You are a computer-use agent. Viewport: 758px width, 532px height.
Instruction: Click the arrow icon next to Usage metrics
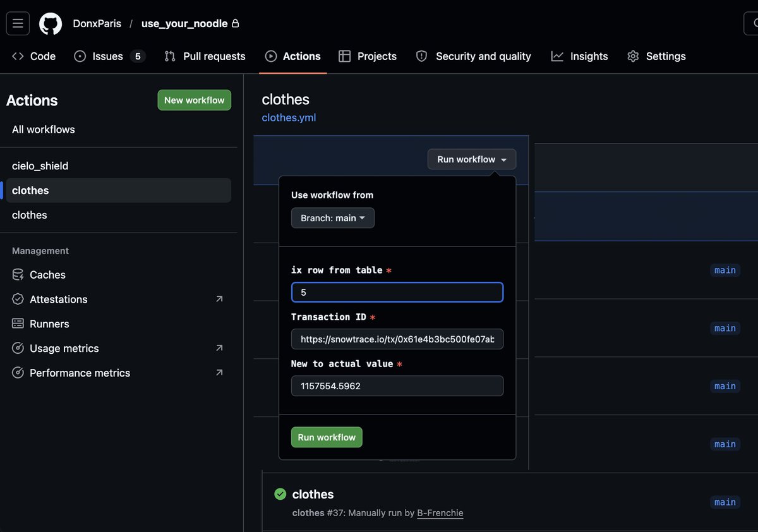click(219, 348)
